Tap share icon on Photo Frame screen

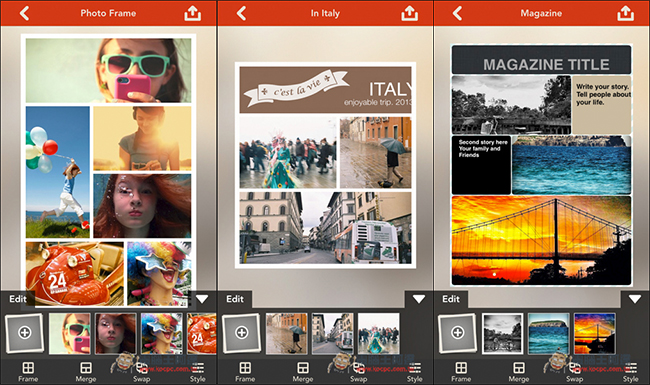tap(192, 13)
